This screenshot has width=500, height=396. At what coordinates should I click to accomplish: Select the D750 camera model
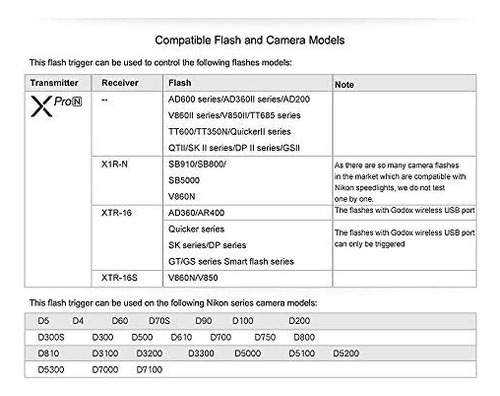265,337
